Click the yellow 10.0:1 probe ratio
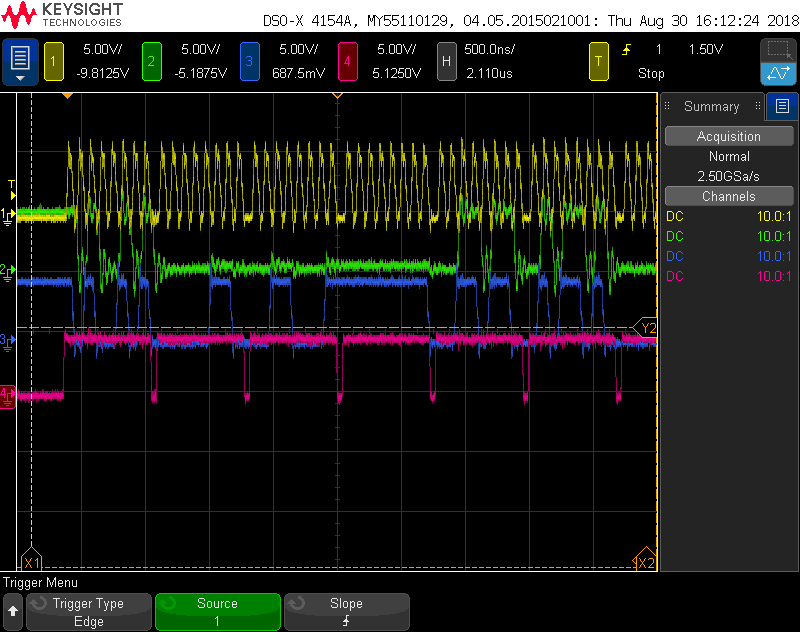Image resolution: width=800 pixels, height=632 pixels. click(x=774, y=216)
